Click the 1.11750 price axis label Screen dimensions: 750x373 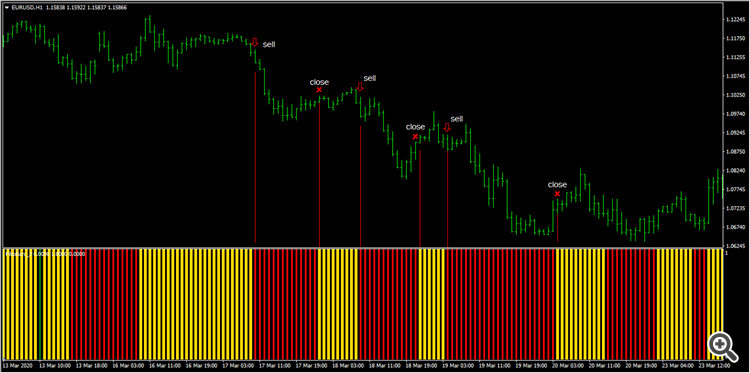point(737,39)
